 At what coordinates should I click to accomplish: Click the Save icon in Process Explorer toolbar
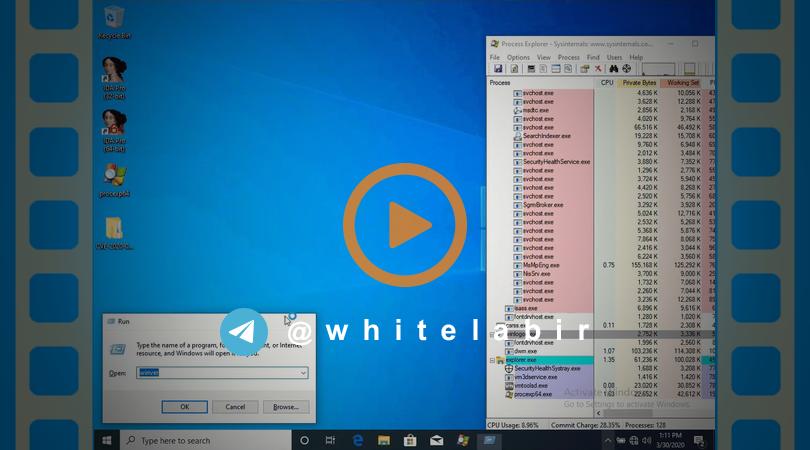coord(498,69)
